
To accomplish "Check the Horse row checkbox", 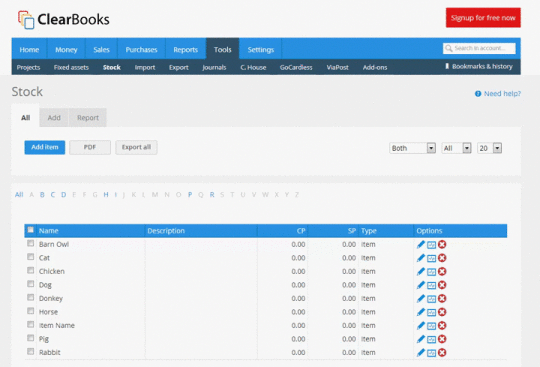I will coord(31,311).
